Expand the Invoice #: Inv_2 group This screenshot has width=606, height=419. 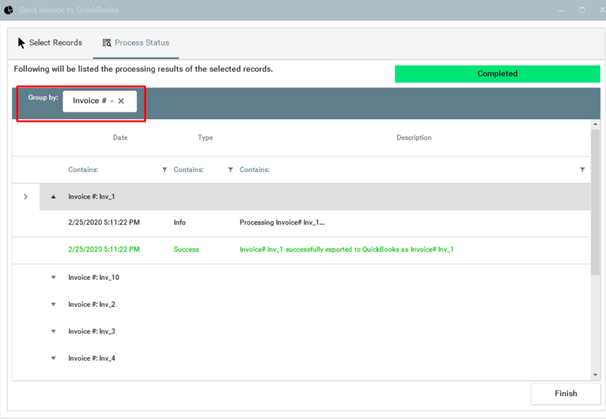(x=53, y=304)
